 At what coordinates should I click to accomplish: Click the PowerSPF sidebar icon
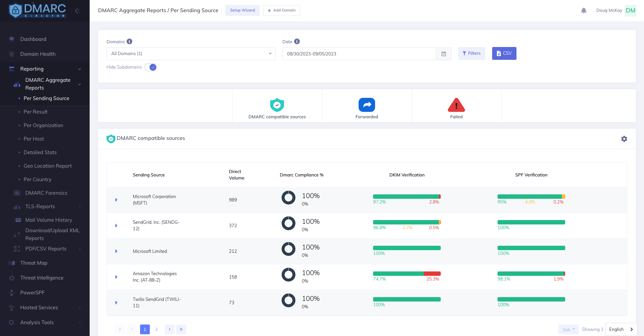[x=12, y=293]
